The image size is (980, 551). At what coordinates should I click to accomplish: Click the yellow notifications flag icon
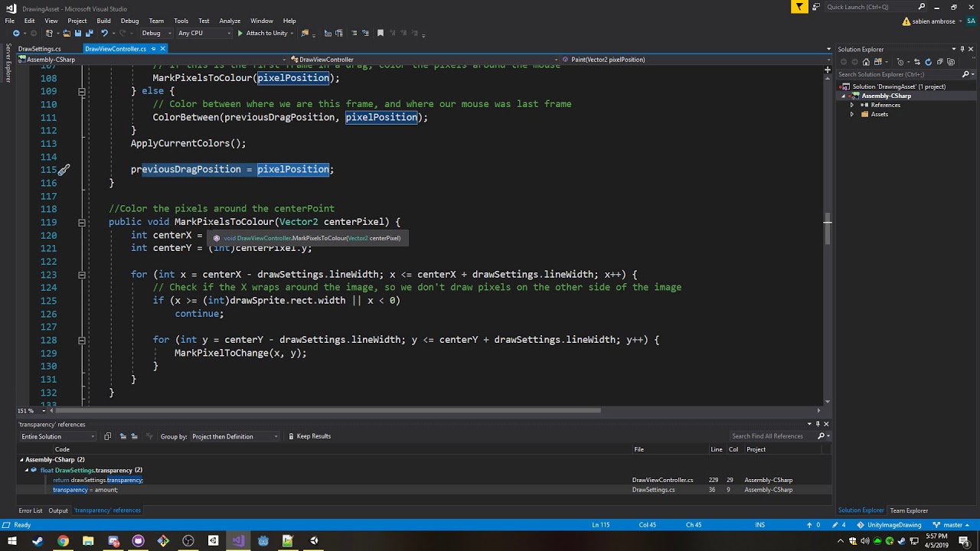pyautogui.click(x=799, y=7)
